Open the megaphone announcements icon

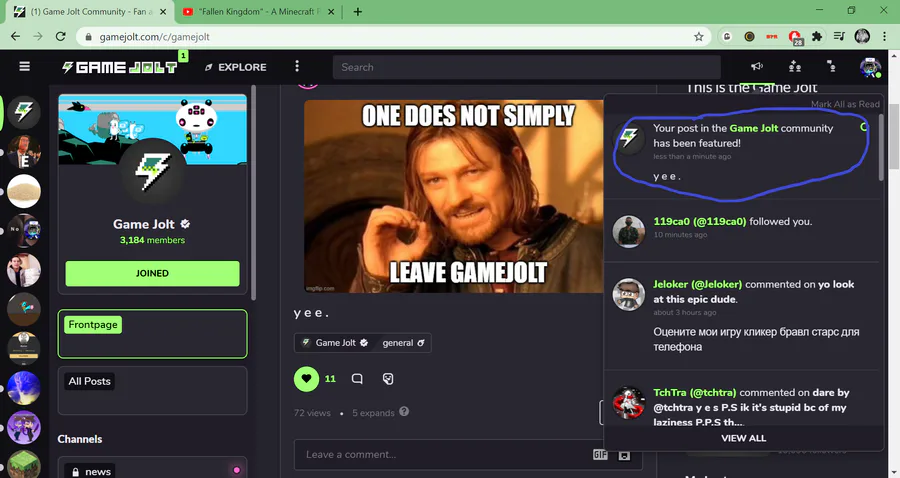[757, 67]
